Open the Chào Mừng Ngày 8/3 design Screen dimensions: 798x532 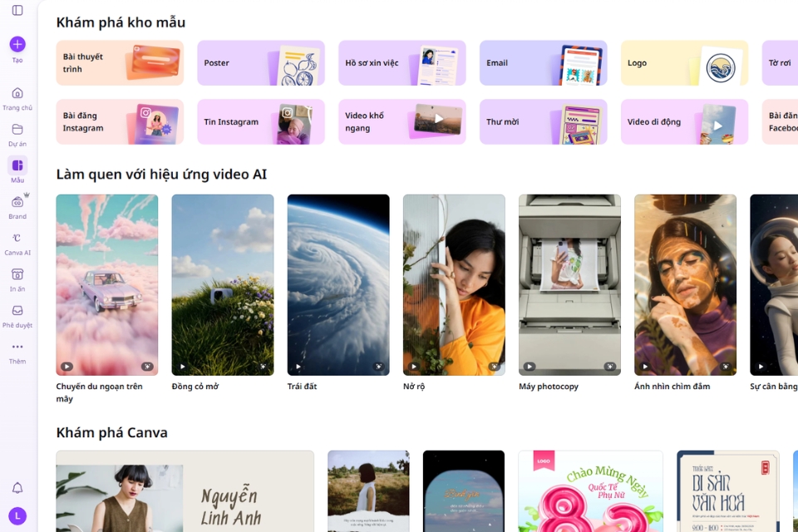point(590,490)
